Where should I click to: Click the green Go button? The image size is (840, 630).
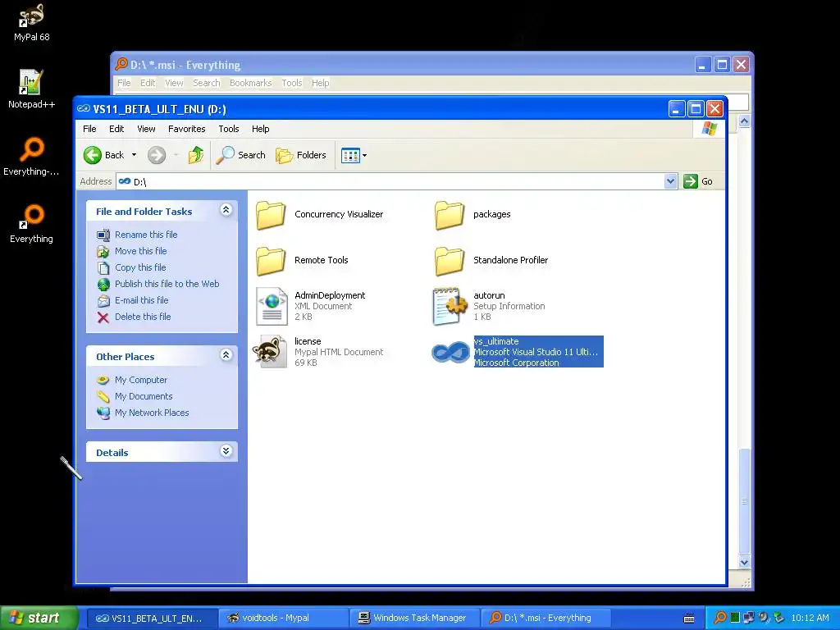pos(698,181)
